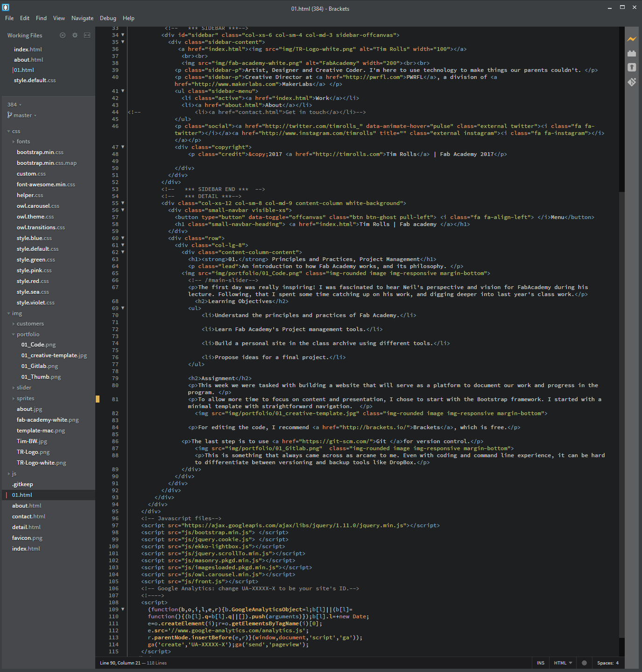The width and height of the screenshot is (642, 672).
Task: Open favicon.png in project tree
Action: (27, 538)
